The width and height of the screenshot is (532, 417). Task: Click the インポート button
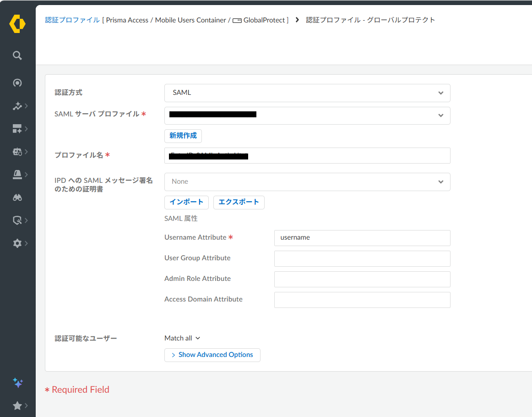pyautogui.click(x=186, y=202)
